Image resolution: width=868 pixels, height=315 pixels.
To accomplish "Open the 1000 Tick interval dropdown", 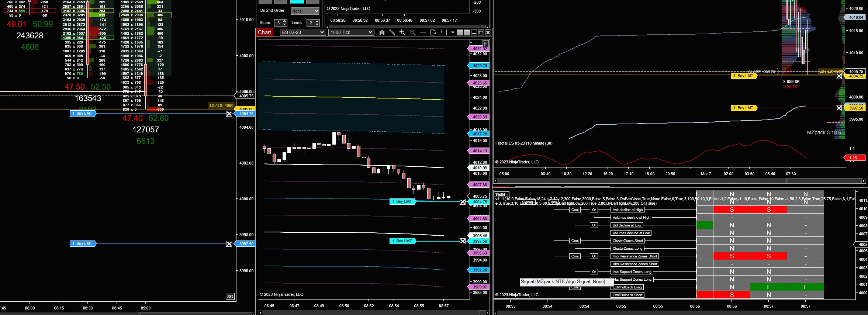I will coord(351,32).
